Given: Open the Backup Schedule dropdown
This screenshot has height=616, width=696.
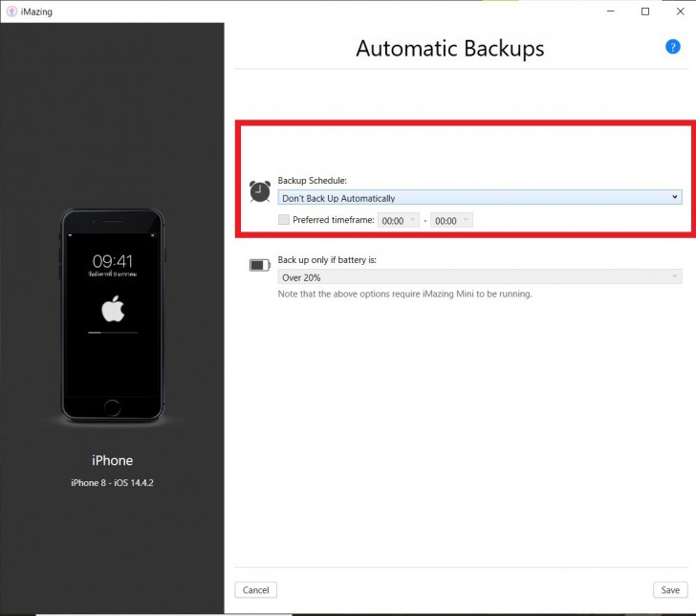Looking at the screenshot, I should pyautogui.click(x=480, y=198).
